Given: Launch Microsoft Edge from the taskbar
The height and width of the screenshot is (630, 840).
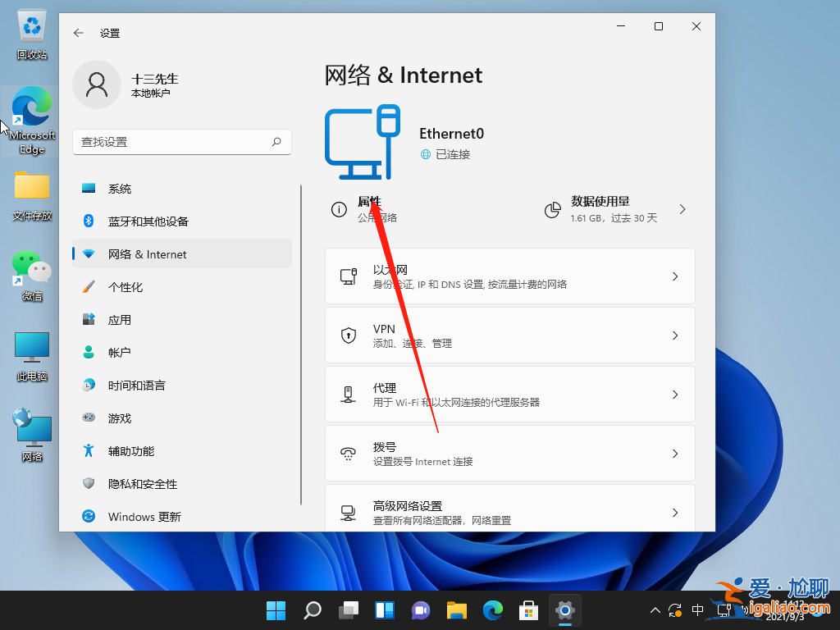Looking at the screenshot, I should [493, 610].
